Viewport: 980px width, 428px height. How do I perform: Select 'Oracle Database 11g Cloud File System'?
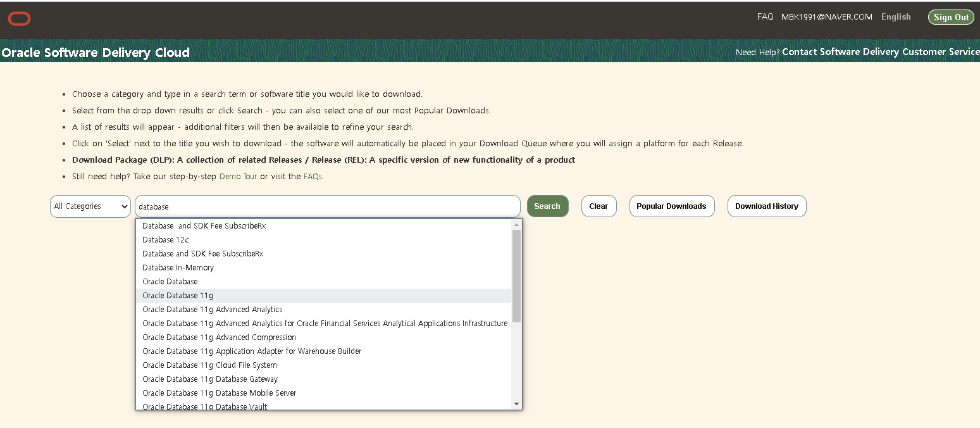(x=324, y=365)
